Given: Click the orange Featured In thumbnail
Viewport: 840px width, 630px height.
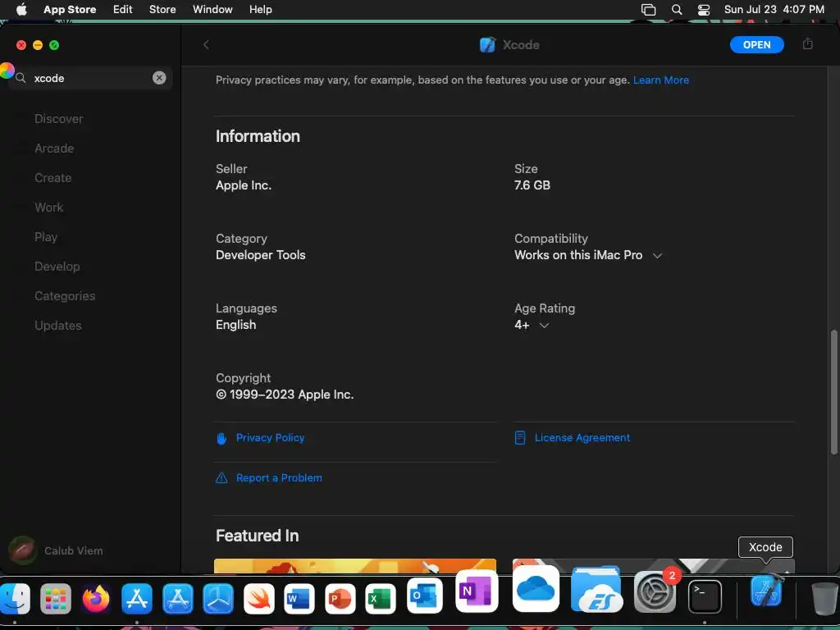Looking at the screenshot, I should [354, 566].
